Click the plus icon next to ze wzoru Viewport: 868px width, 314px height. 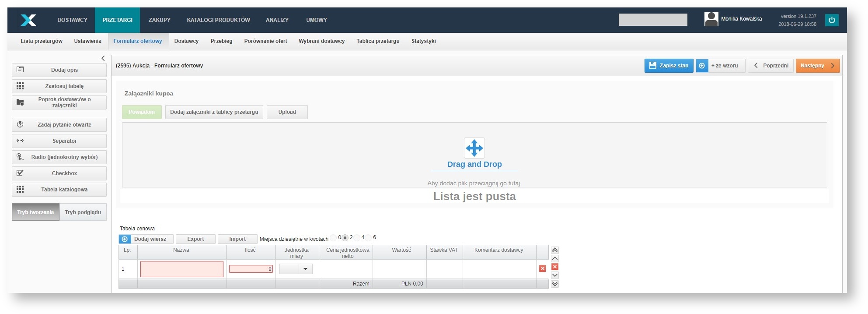click(x=702, y=66)
